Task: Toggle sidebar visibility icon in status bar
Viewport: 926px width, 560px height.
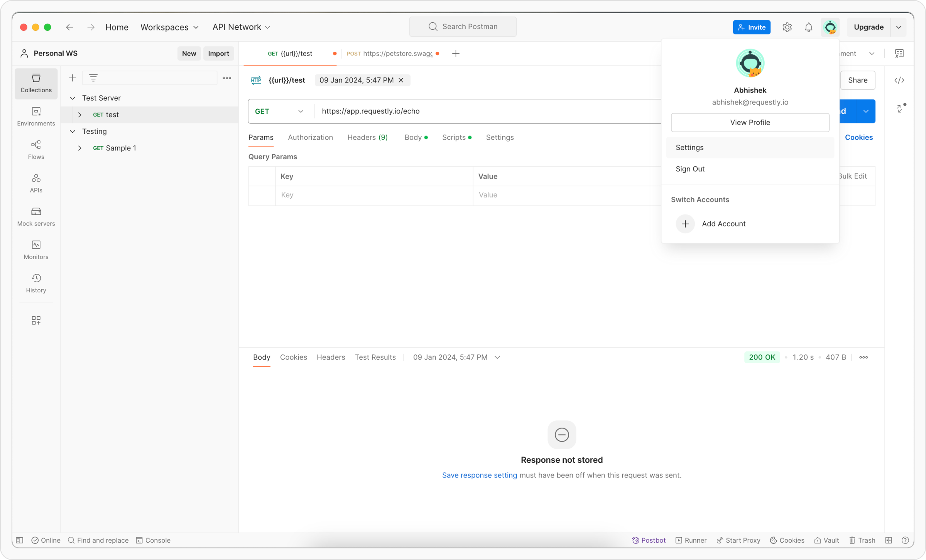Action: pos(20,540)
